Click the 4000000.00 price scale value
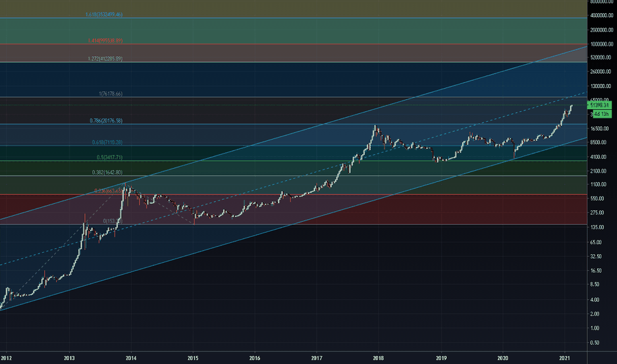Viewport: 617px width, 364px height. (x=601, y=15)
